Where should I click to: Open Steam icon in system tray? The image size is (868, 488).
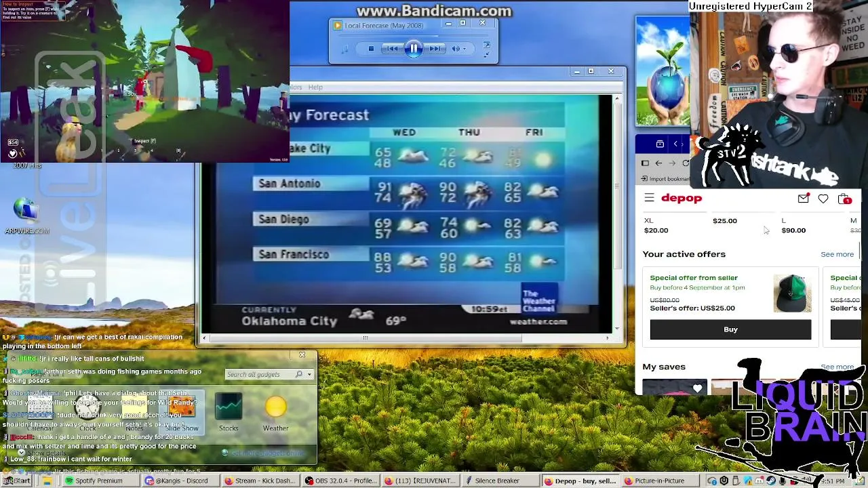771,481
